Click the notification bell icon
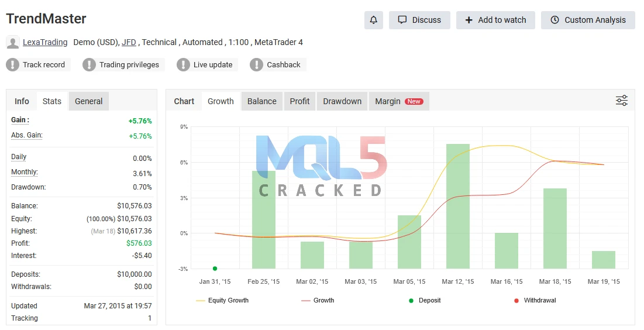This screenshot has width=644, height=330. click(x=373, y=20)
